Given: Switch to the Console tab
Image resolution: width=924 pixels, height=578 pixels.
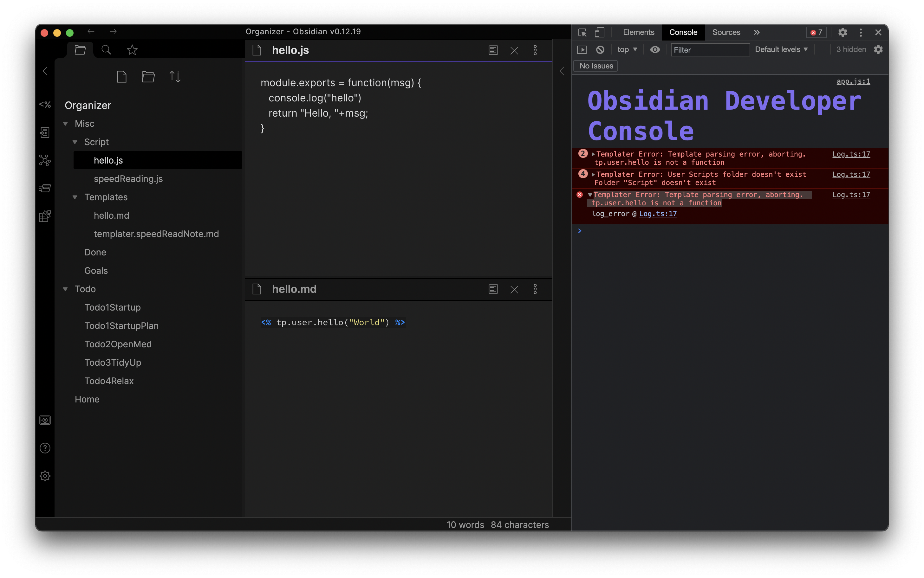Looking at the screenshot, I should pyautogui.click(x=683, y=33).
